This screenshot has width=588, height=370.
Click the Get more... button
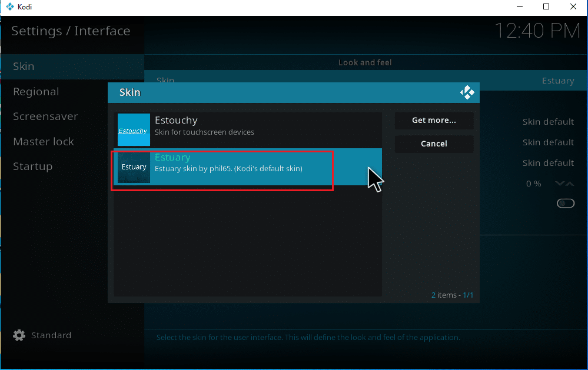point(434,121)
